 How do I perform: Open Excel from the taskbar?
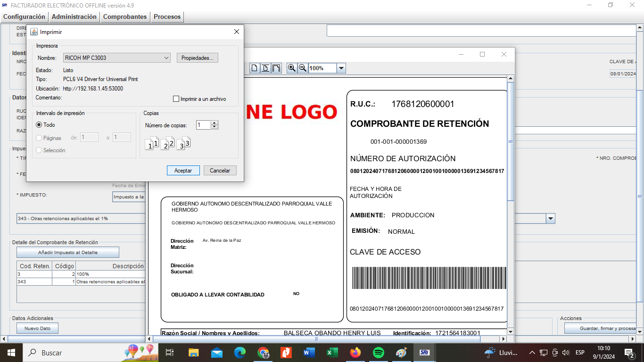(x=332, y=353)
